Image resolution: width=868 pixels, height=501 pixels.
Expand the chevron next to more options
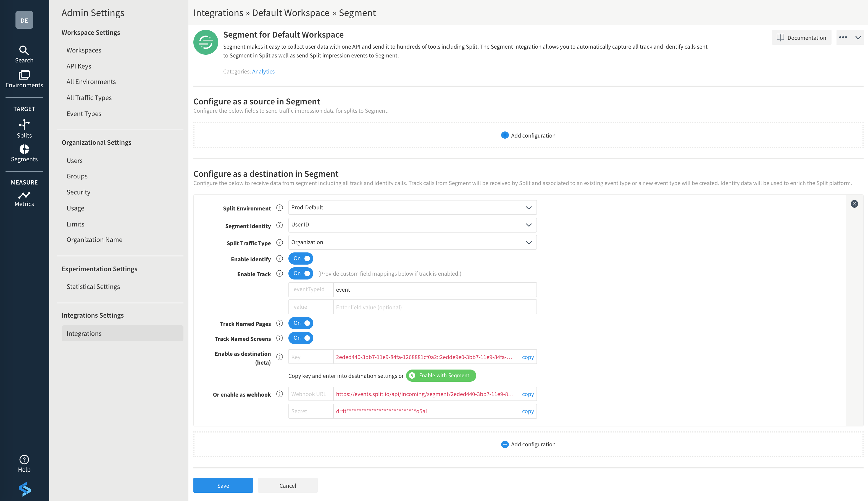pyautogui.click(x=858, y=38)
